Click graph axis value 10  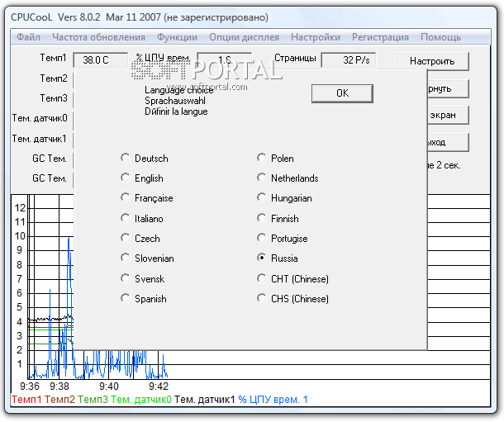[x=20, y=236]
